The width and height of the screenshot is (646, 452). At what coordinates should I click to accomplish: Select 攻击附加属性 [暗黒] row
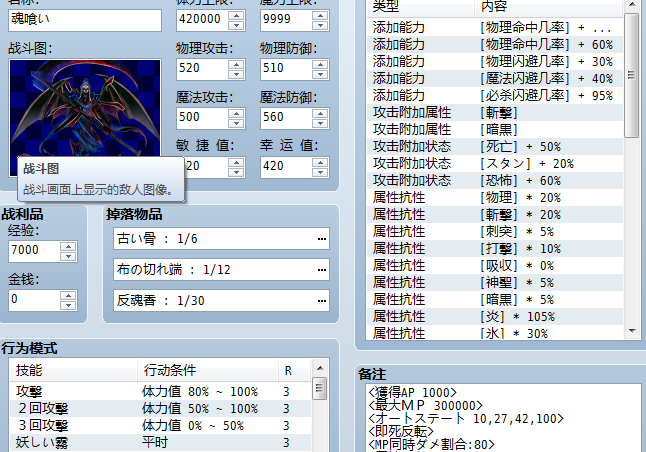[x=494, y=129]
